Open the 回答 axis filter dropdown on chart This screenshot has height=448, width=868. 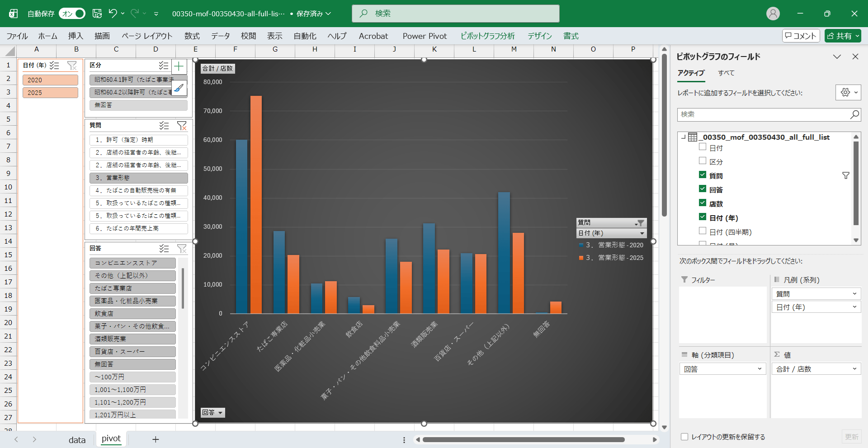tap(213, 413)
